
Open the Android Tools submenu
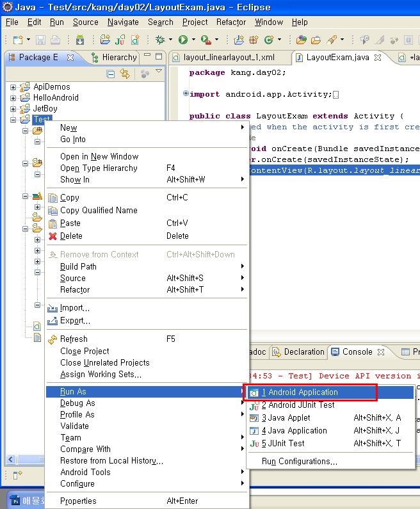tap(147, 473)
